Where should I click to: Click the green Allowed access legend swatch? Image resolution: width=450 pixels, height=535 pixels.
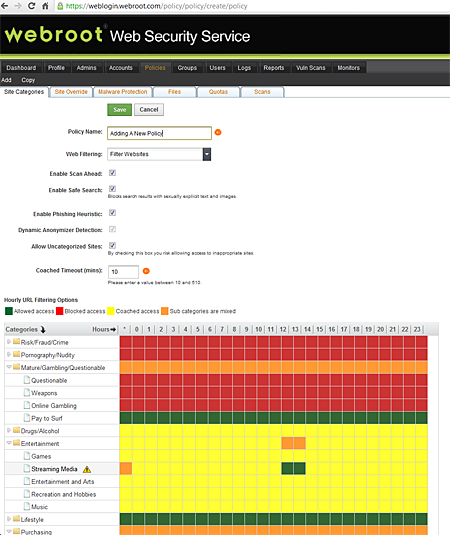[9, 311]
